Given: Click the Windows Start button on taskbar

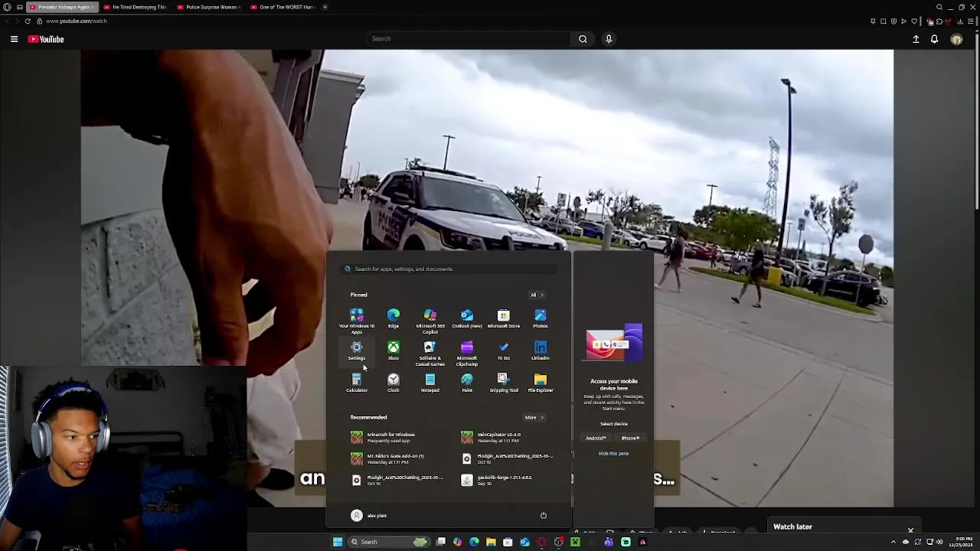Looking at the screenshot, I should coord(338,542).
